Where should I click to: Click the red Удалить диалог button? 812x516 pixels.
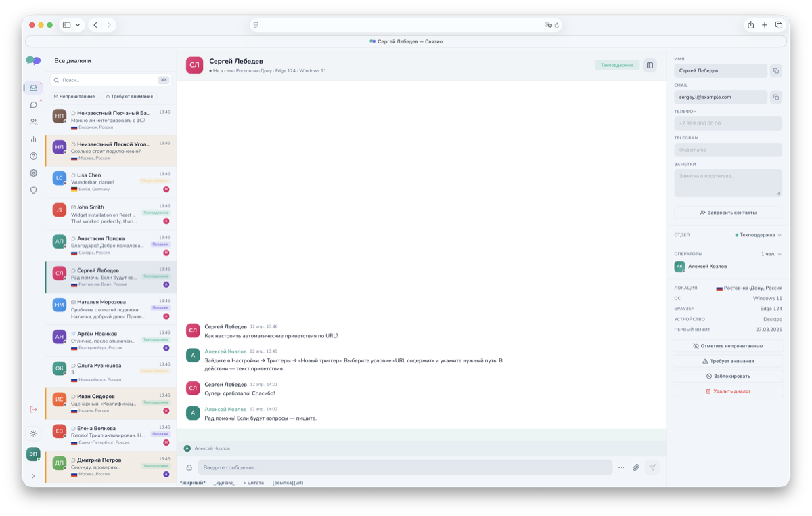click(728, 391)
